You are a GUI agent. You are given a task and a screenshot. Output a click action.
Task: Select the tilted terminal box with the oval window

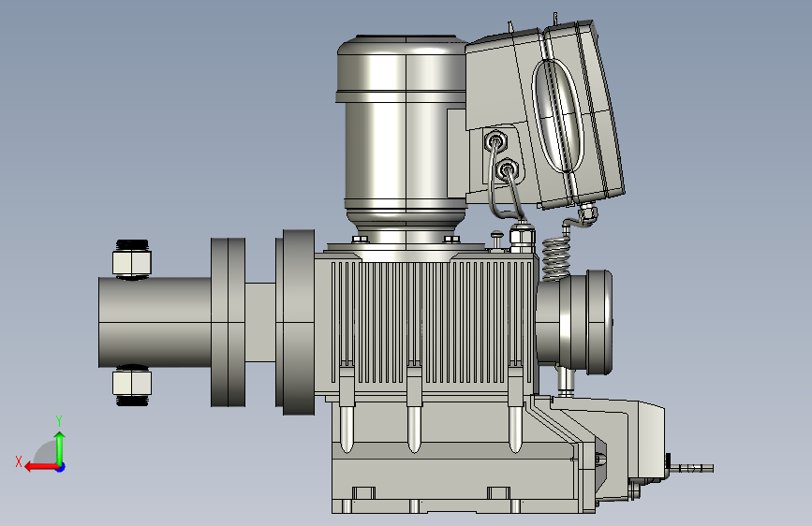(x=546, y=116)
